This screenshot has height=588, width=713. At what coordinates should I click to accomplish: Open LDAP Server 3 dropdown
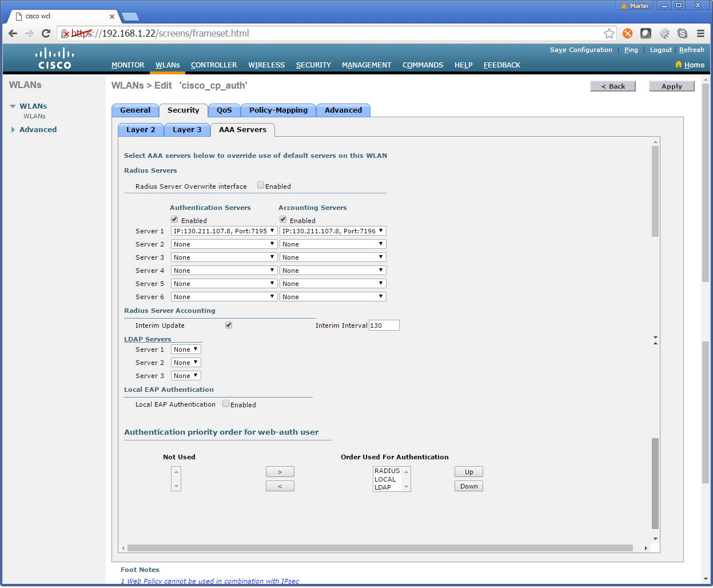pos(186,376)
